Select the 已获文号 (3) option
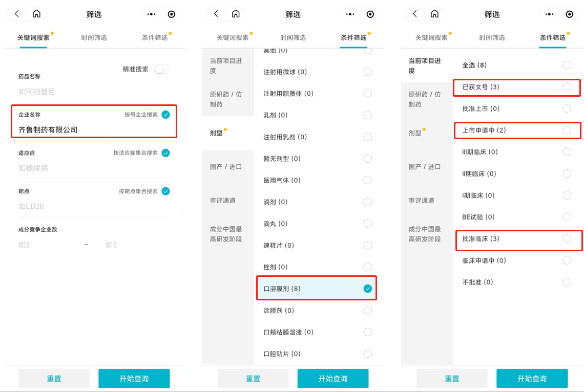 pos(567,87)
